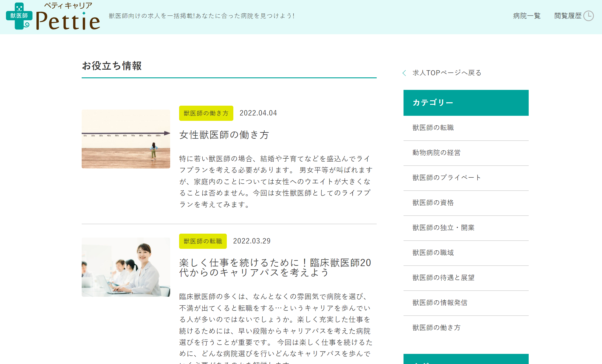Select category 獣医師の資格
The width and height of the screenshot is (602, 364).
[433, 203]
